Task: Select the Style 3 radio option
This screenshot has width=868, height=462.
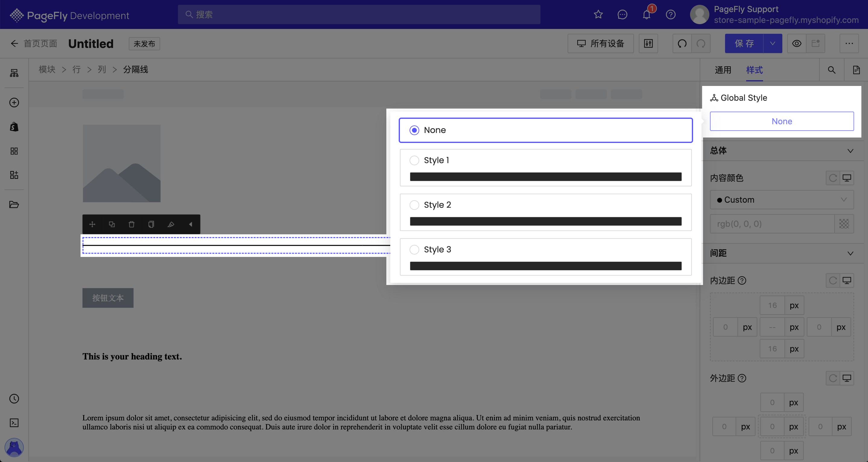Action: pos(414,249)
